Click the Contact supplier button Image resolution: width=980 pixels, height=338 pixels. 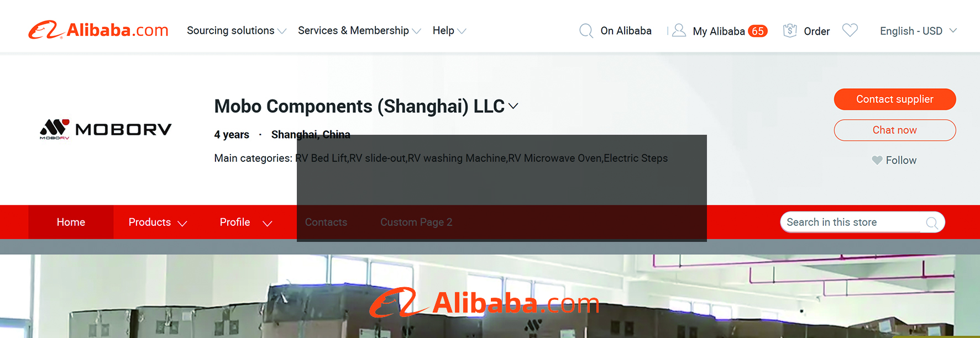tap(895, 99)
